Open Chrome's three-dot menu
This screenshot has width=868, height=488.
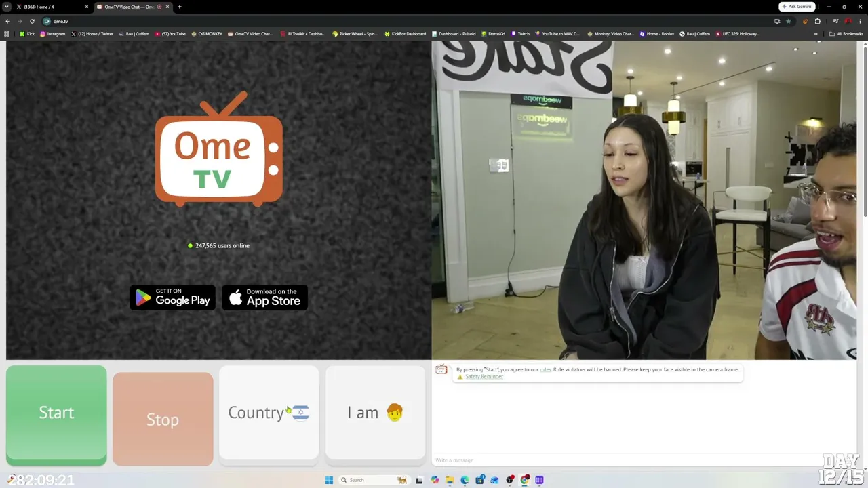point(860,21)
